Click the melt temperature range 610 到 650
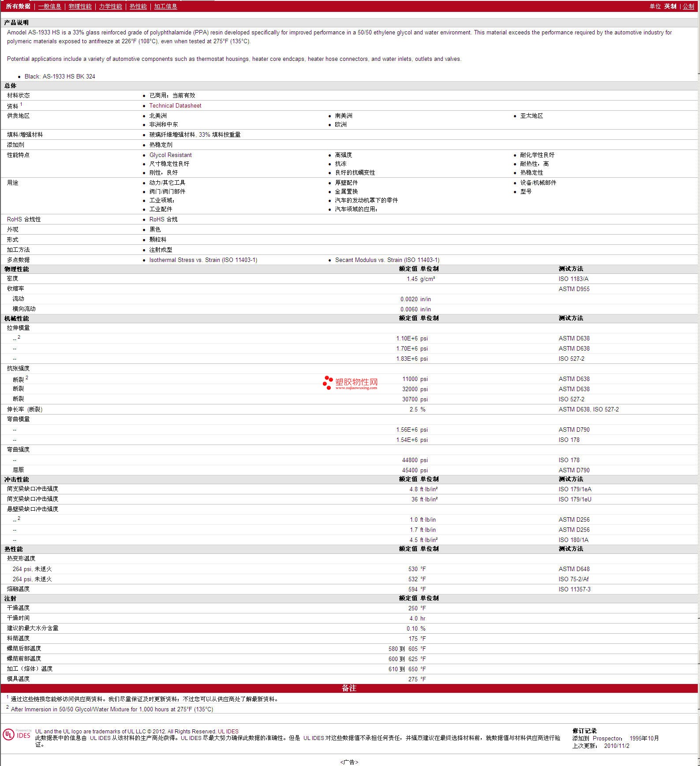This screenshot has height=766, width=700. point(403,669)
